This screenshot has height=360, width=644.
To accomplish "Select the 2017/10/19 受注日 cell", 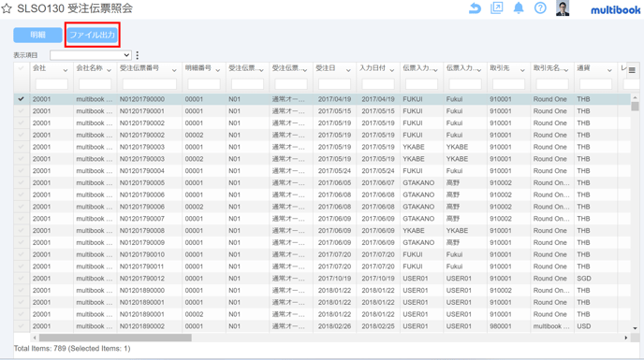I will point(334,279).
